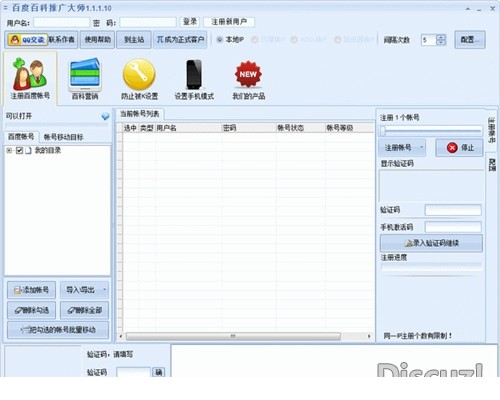Click the 间隔次数 value box

429,40
